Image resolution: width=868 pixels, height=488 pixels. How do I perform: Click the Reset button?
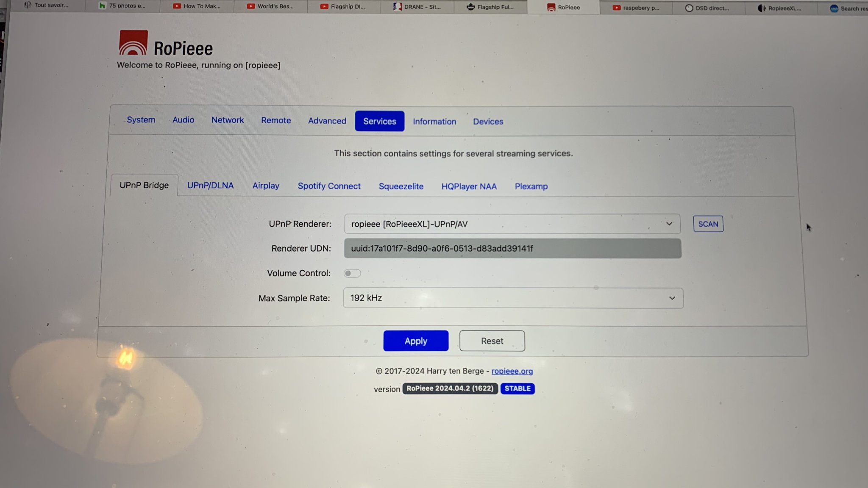point(492,341)
